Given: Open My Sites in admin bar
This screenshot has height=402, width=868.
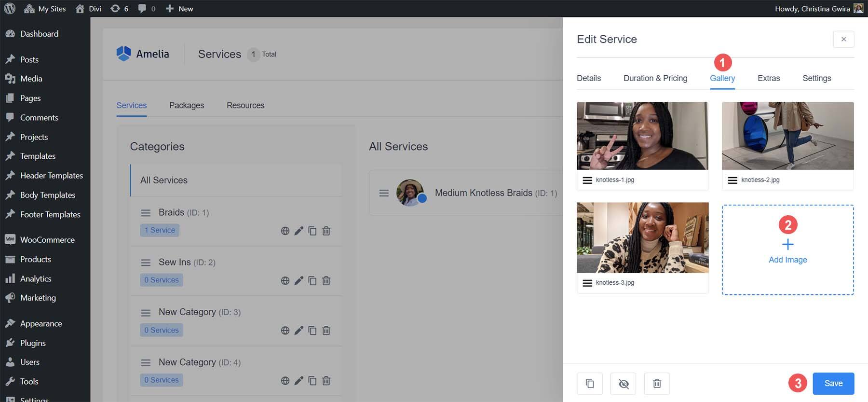Looking at the screenshot, I should (45, 9).
